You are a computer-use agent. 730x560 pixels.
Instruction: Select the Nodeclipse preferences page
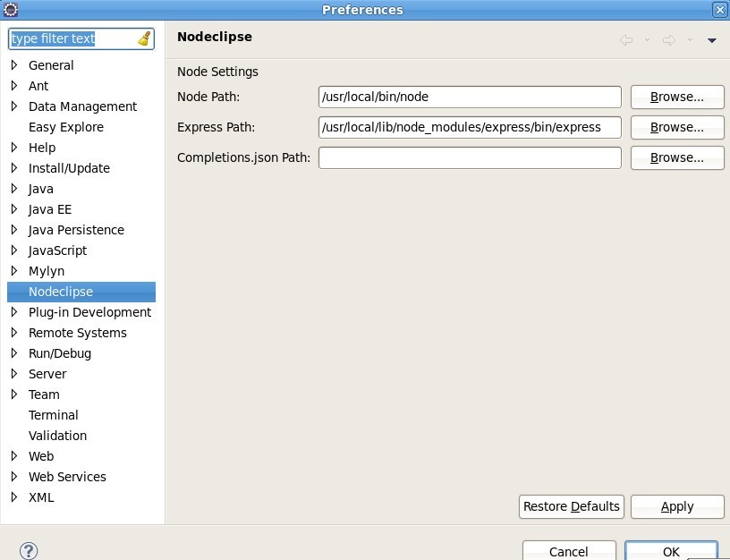pyautogui.click(x=81, y=292)
